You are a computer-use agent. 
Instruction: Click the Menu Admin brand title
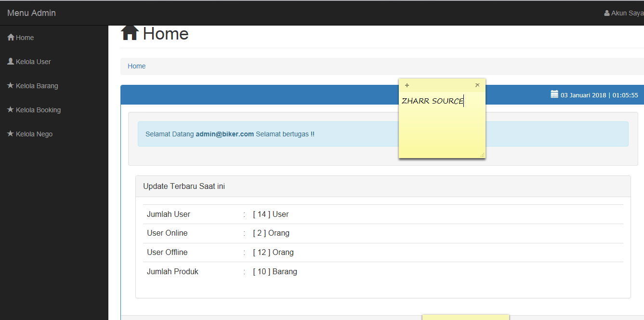pyautogui.click(x=31, y=13)
